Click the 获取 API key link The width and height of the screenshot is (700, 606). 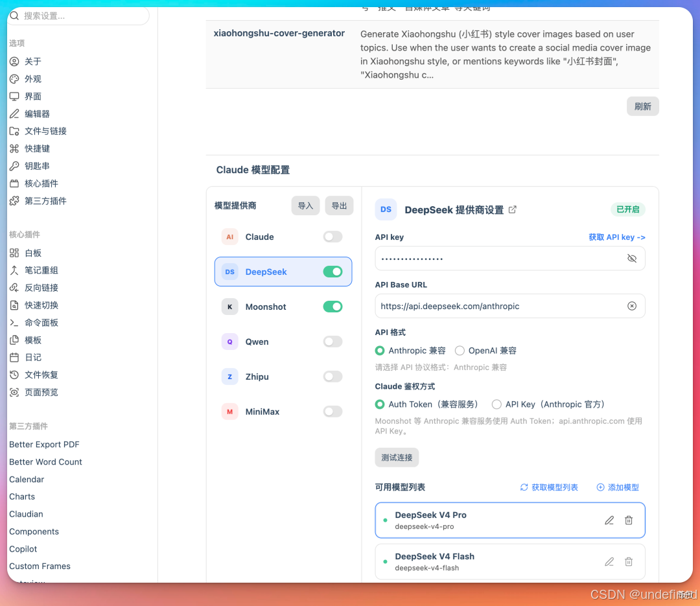click(616, 237)
